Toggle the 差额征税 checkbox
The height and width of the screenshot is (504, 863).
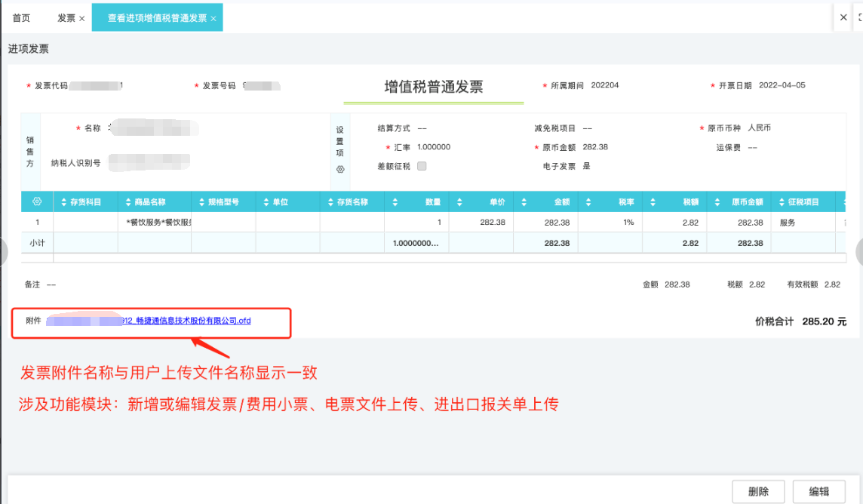point(422,166)
